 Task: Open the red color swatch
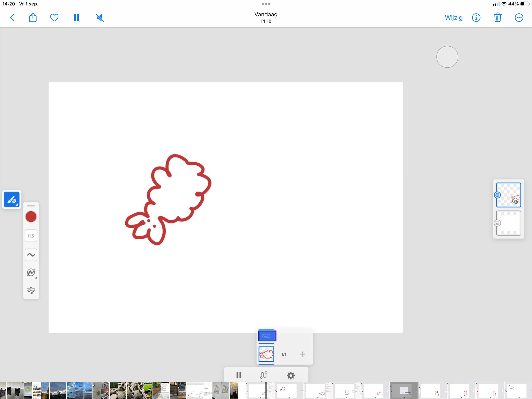31,217
